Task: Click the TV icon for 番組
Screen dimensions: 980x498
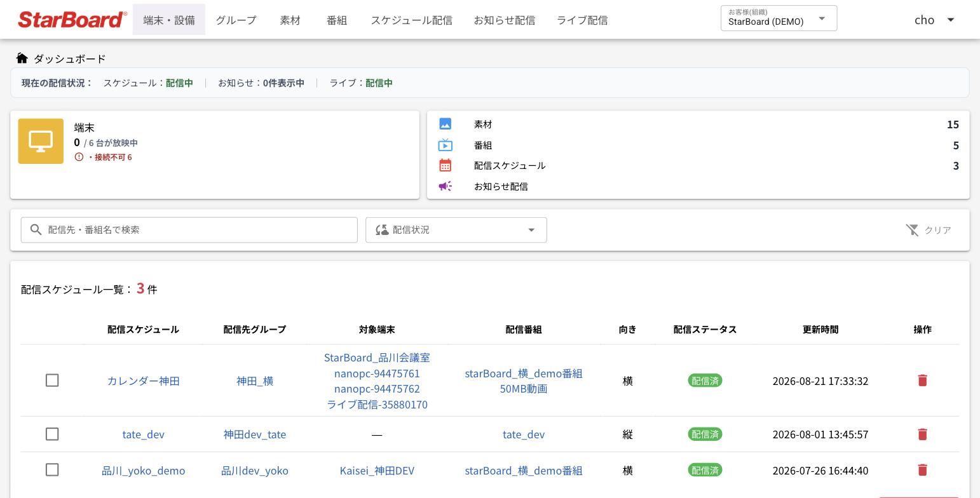Action: [446, 145]
